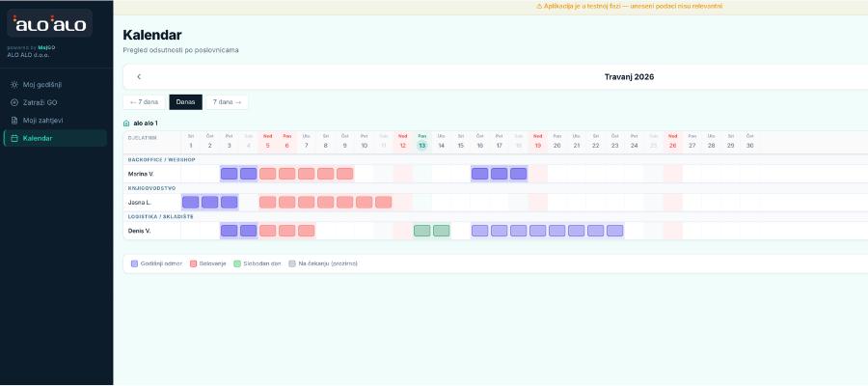The width and height of the screenshot is (868, 386).
Task: Open Moj godišnji via its sun icon
Action: (14, 84)
